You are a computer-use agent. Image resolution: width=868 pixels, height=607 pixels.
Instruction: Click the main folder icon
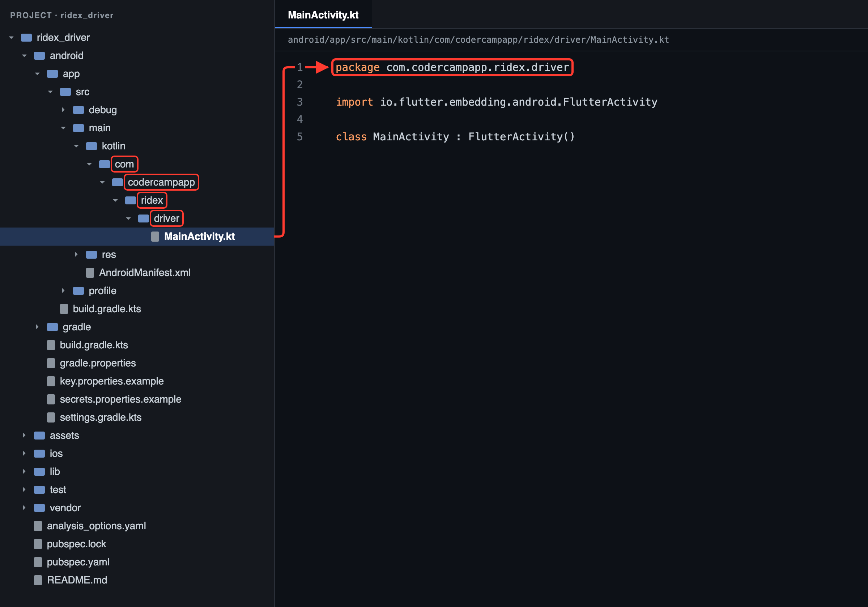click(x=78, y=128)
